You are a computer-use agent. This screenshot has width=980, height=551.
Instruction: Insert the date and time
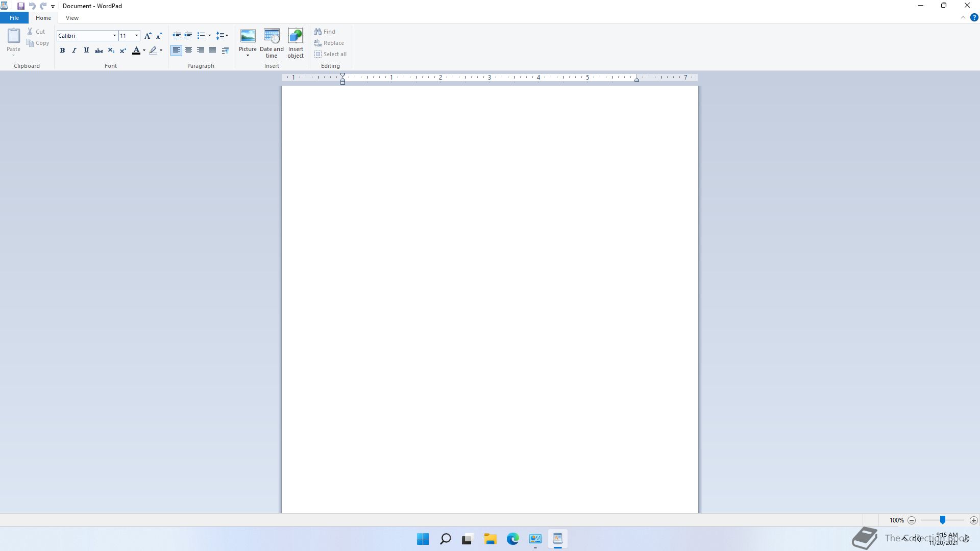(x=272, y=43)
